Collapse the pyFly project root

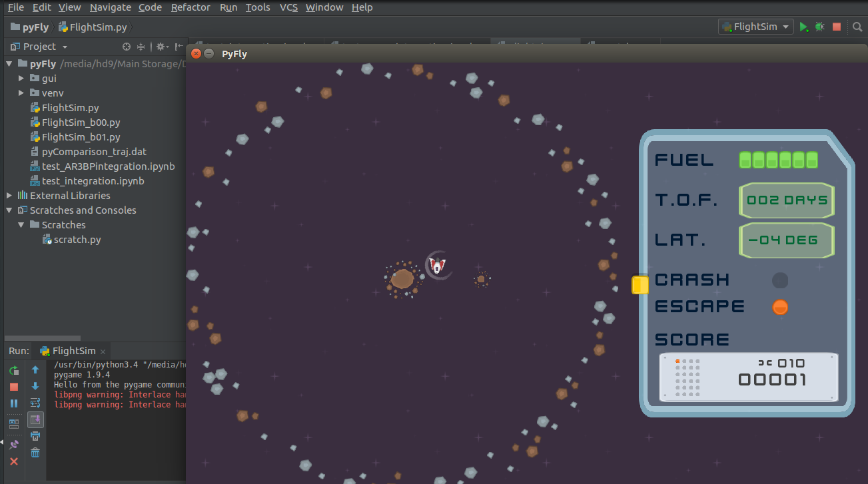coord(9,64)
